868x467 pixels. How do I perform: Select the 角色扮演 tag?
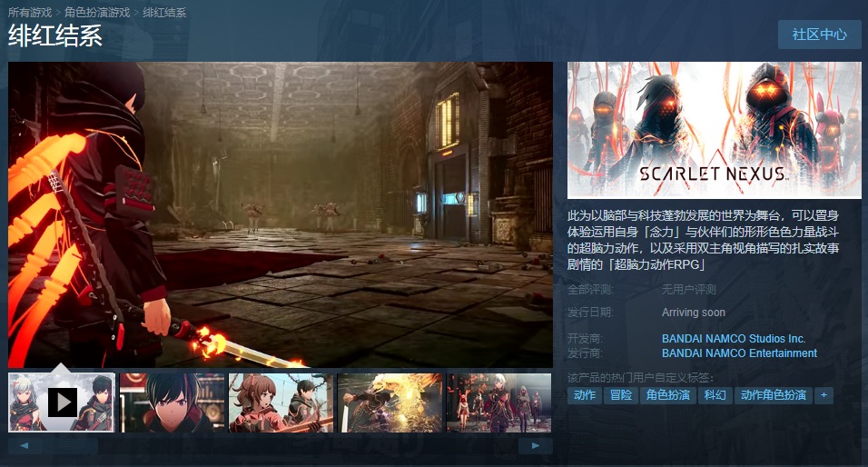667,395
